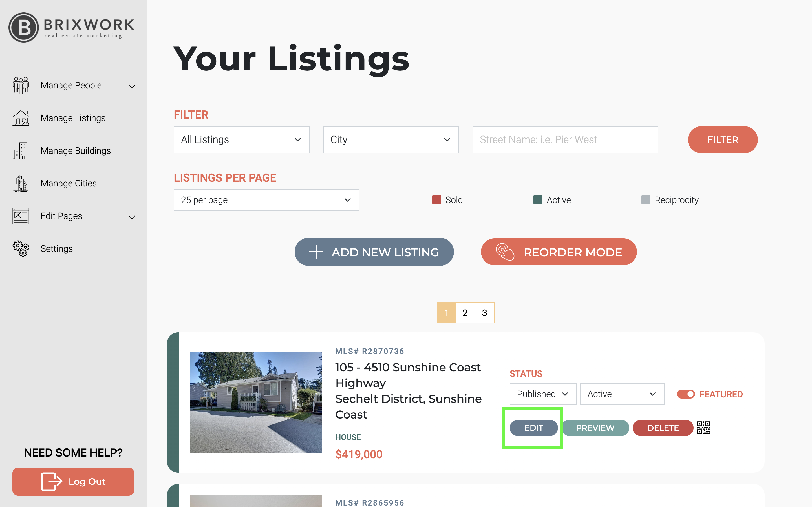The image size is (812, 507).
Task: Toggle the Featured switch off
Action: (x=685, y=394)
